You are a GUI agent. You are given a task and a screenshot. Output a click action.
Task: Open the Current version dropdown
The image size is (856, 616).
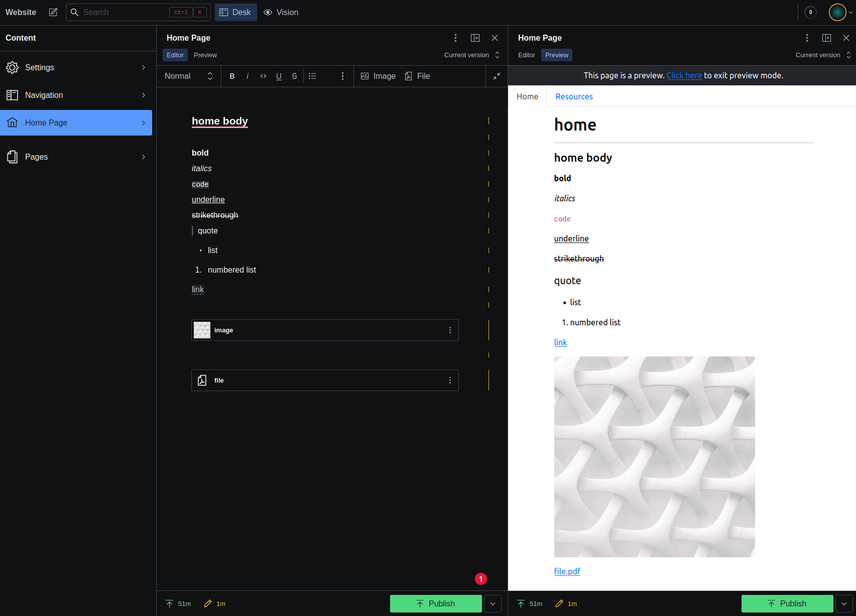[471, 55]
